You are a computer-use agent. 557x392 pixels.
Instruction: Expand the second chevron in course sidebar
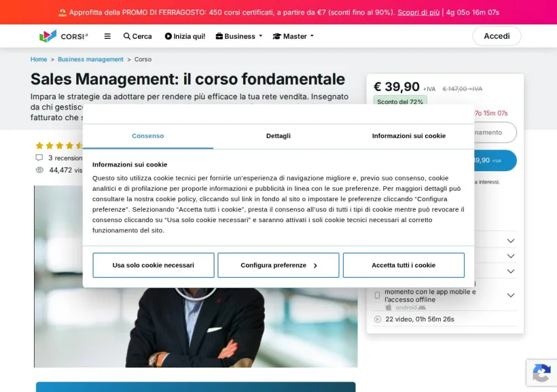pos(511,256)
